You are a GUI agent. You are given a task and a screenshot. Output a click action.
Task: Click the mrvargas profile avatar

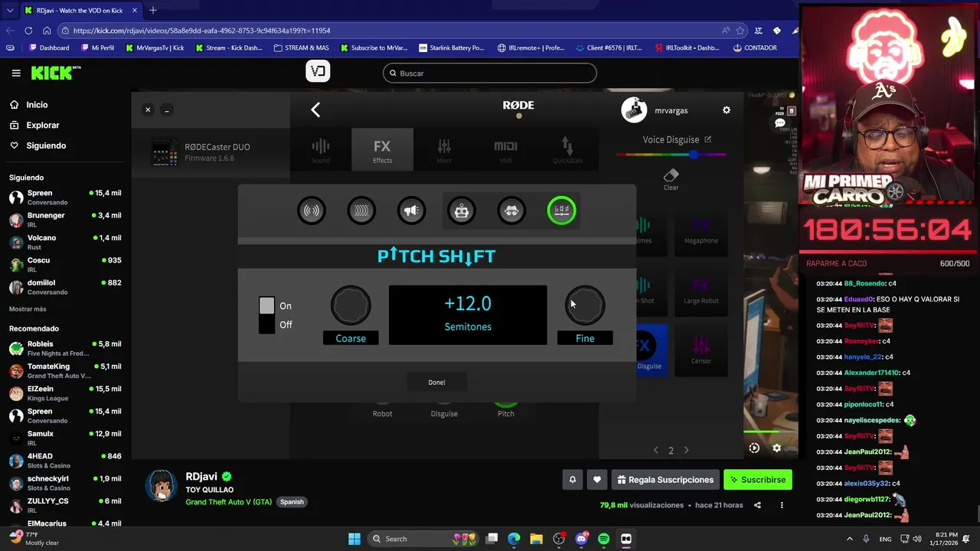tap(634, 110)
